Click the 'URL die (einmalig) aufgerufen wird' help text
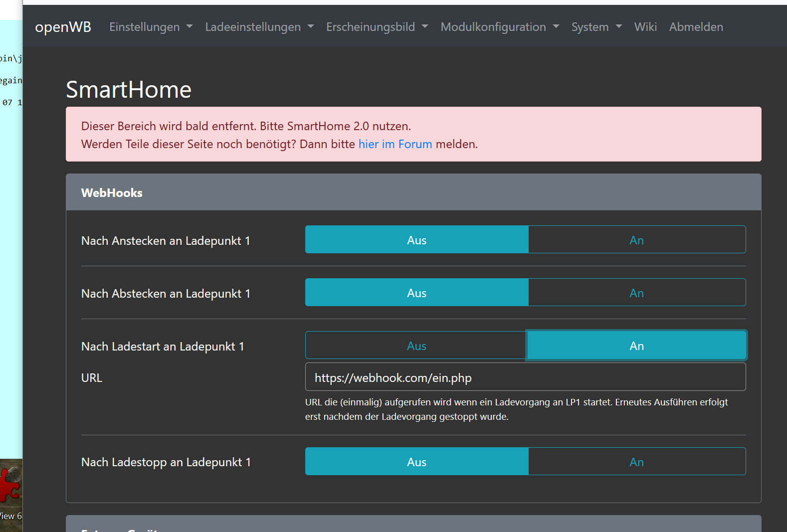This screenshot has height=532, width=787. (517, 409)
